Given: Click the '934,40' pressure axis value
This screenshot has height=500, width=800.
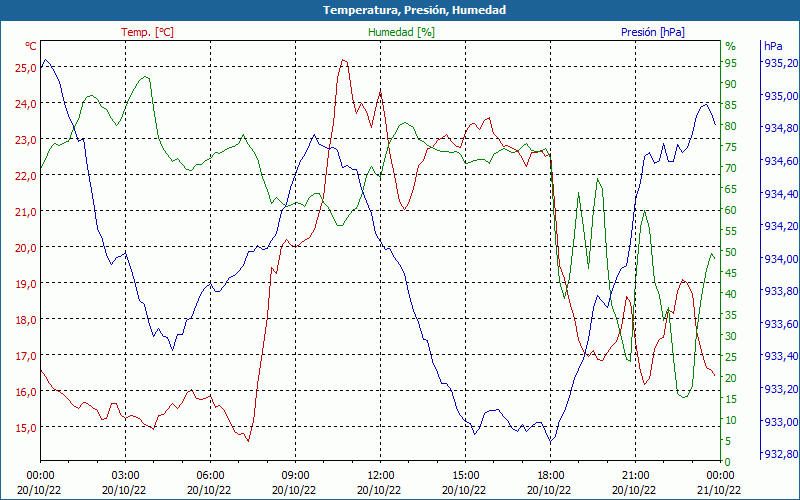Looking at the screenshot, I should [780, 193].
